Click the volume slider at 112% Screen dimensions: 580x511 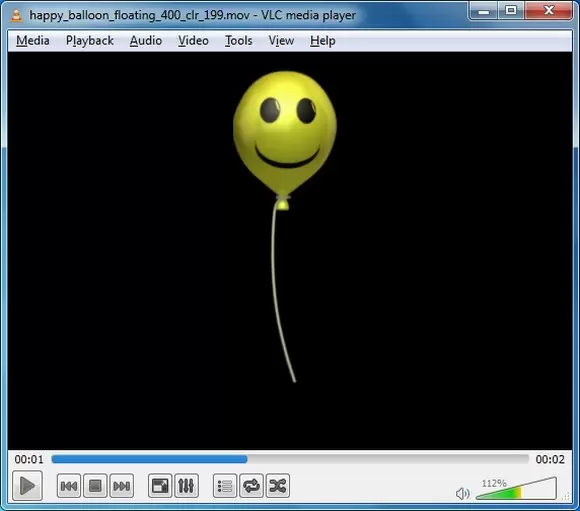tap(516, 488)
